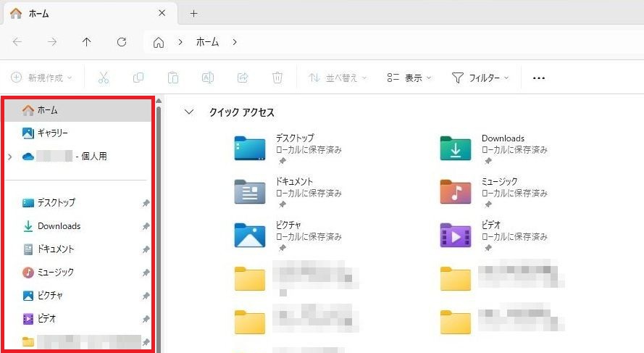644x353 pixels.
Task: Open the 並べ替え sort dropdown
Action: [x=338, y=78]
